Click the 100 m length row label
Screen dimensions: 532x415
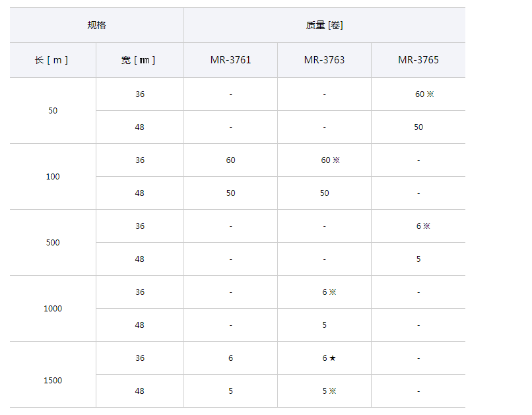click(53, 177)
